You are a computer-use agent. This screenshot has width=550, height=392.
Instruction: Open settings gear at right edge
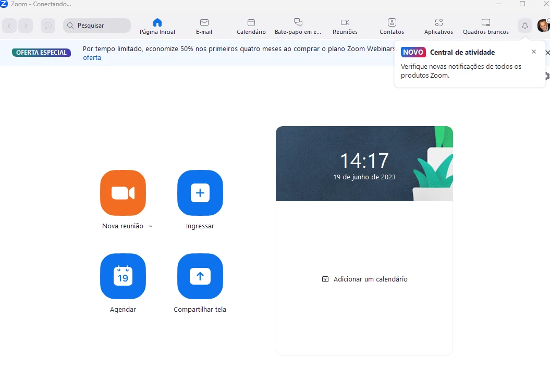point(547,76)
